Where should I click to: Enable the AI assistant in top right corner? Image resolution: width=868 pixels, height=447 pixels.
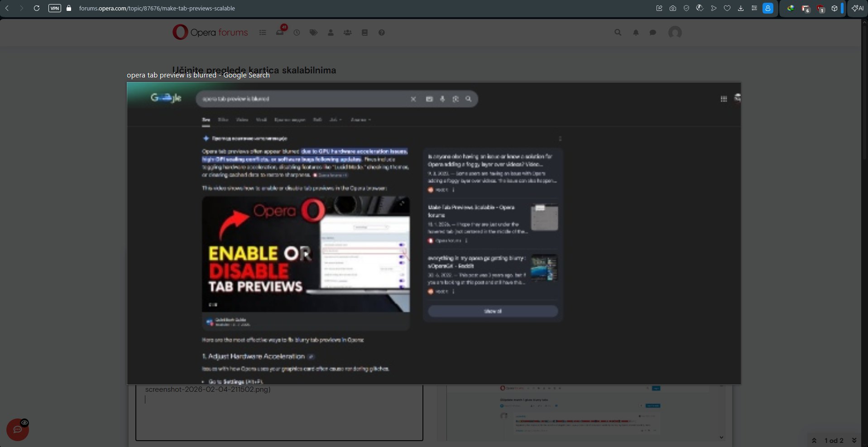[x=858, y=8]
